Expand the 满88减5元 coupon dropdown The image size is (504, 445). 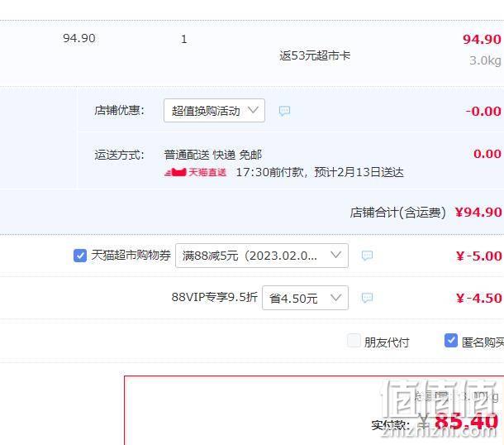[262, 256]
